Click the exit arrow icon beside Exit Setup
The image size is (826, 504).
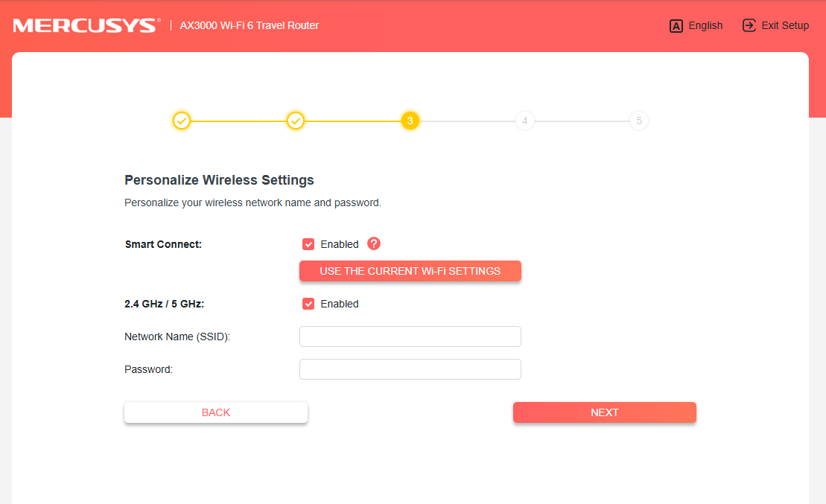pyautogui.click(x=749, y=25)
